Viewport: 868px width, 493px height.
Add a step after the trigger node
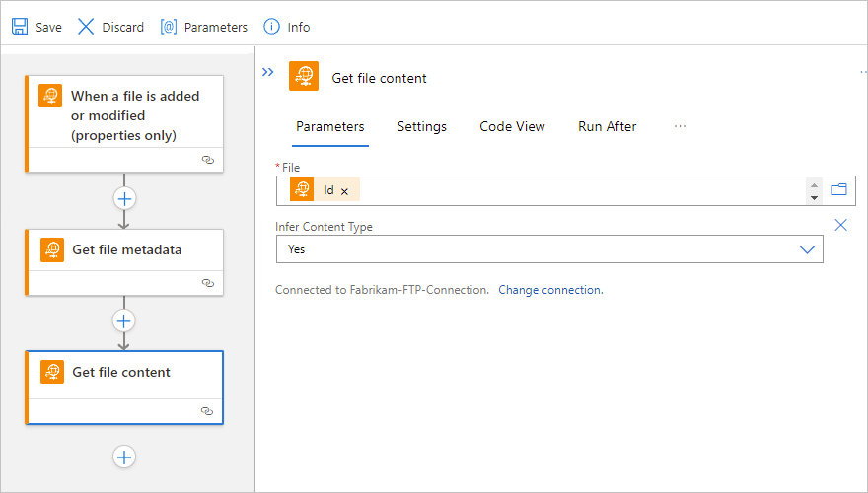click(124, 198)
